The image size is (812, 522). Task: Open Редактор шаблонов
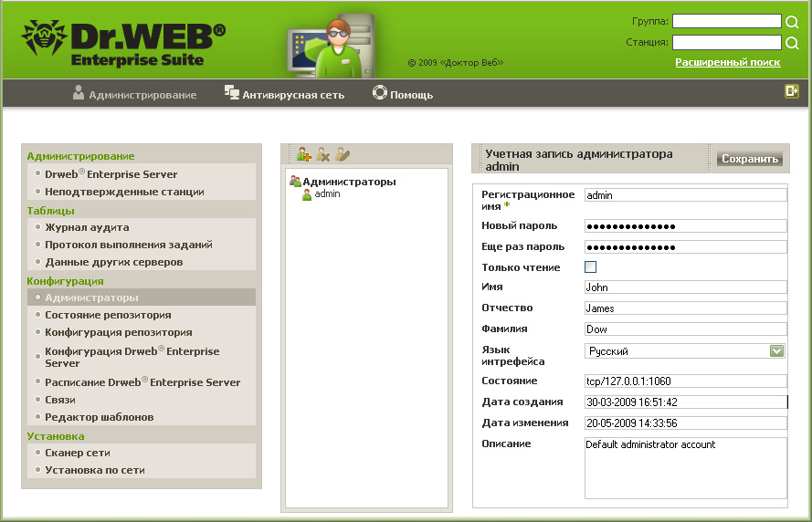point(99,417)
